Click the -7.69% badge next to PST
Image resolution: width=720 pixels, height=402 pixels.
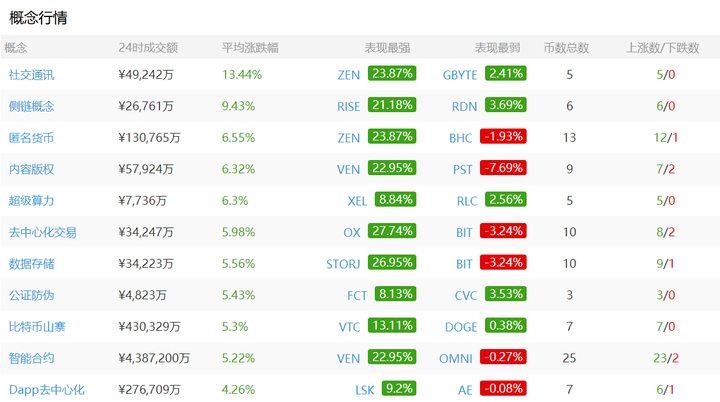click(x=503, y=168)
